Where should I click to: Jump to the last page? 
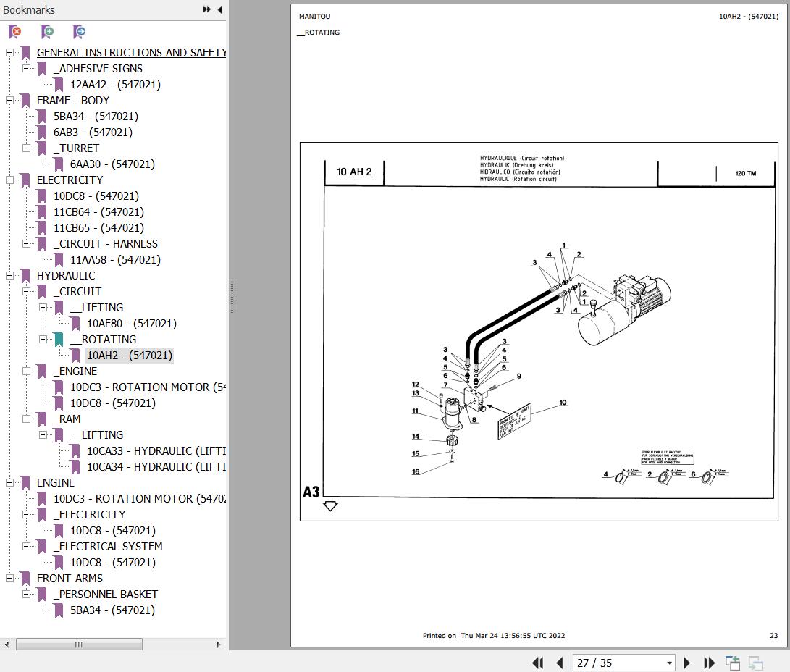pos(710,663)
